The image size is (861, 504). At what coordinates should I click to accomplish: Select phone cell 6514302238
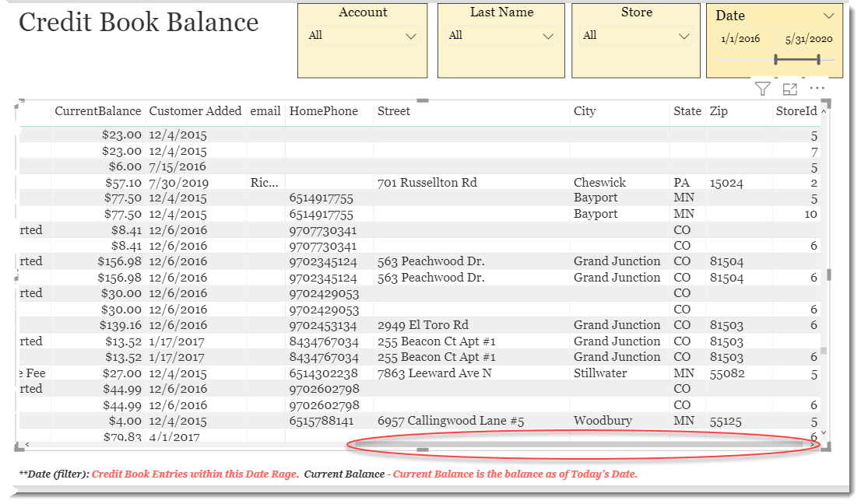[x=323, y=373]
